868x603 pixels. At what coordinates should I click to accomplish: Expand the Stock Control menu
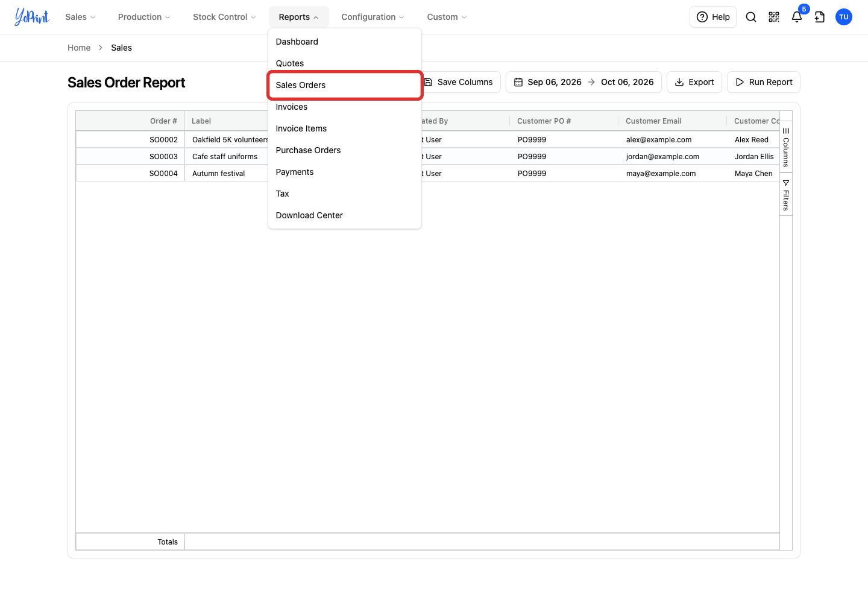coord(224,17)
